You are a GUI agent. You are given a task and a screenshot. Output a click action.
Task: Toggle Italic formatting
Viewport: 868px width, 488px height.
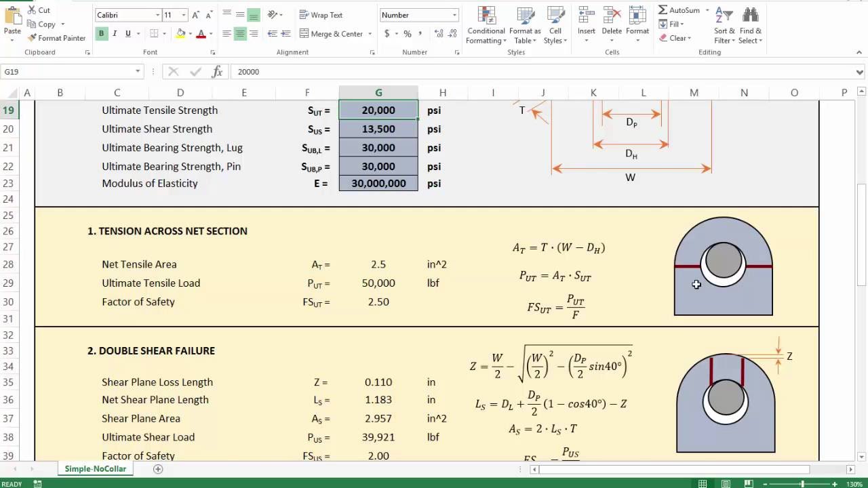(x=115, y=33)
